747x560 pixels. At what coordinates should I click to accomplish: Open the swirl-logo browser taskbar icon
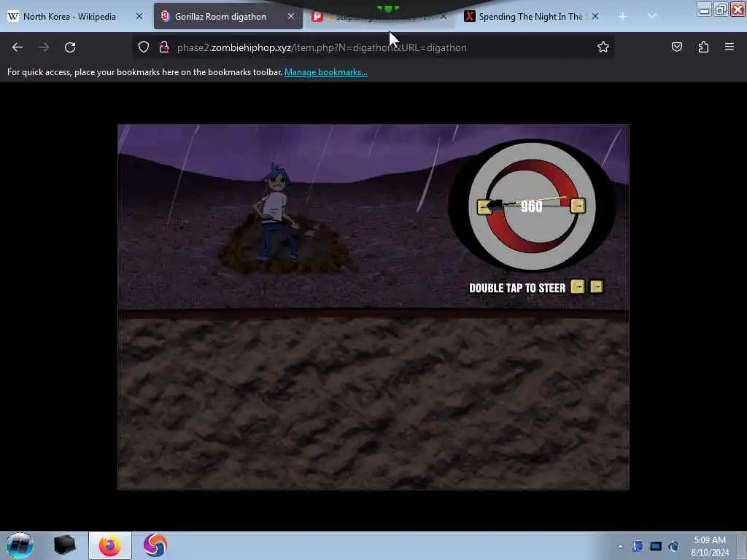click(x=155, y=545)
